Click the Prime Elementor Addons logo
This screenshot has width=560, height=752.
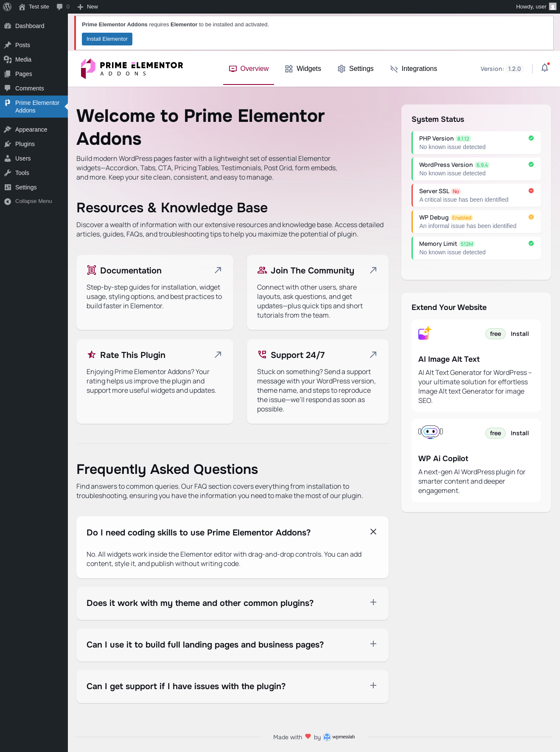tap(132, 69)
